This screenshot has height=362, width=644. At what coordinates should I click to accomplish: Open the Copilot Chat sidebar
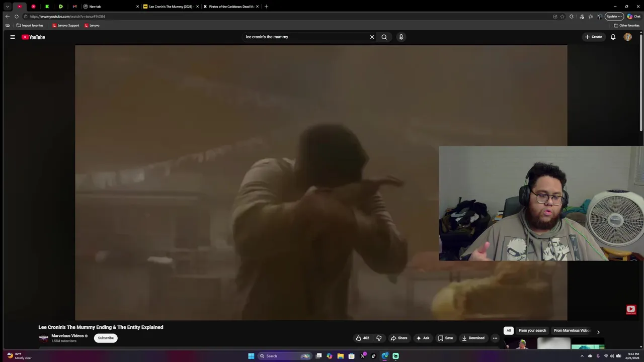coord(633,16)
